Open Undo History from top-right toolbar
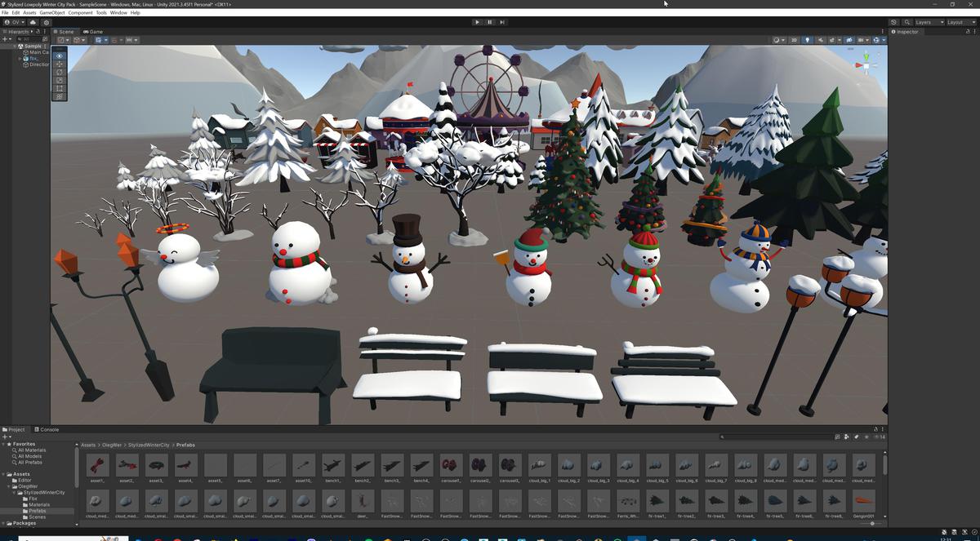 [x=893, y=22]
